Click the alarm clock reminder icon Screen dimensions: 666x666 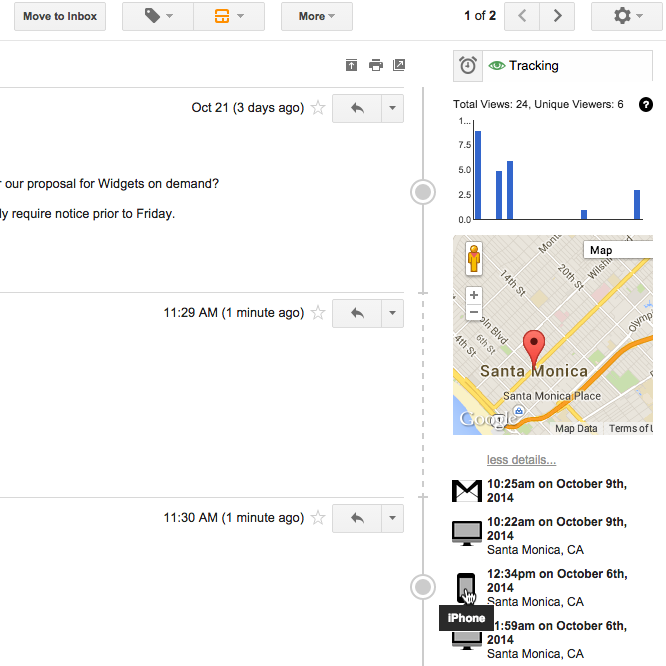(x=468, y=66)
